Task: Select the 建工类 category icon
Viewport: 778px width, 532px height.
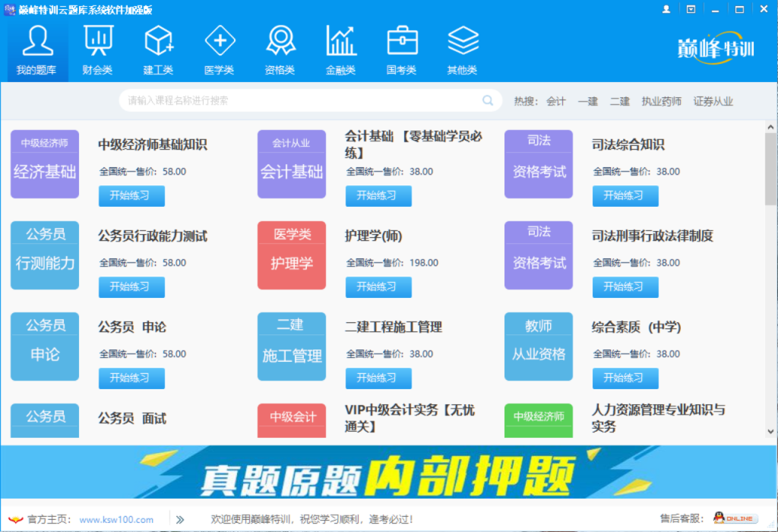Action: pos(159,51)
